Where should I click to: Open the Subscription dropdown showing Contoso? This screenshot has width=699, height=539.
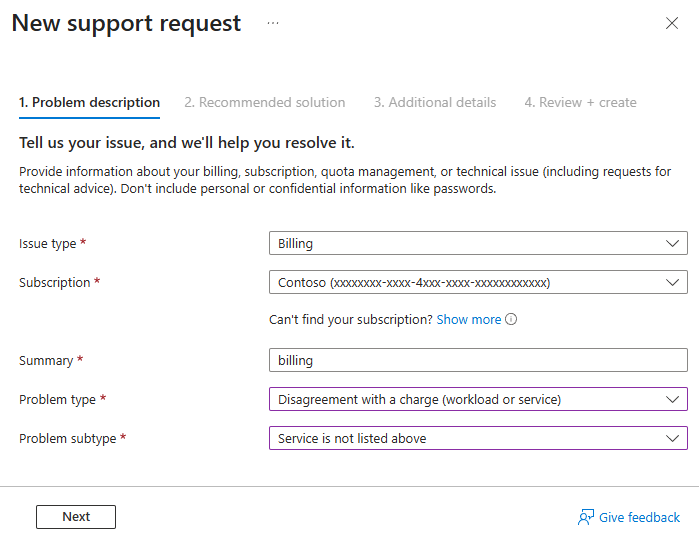coord(478,282)
